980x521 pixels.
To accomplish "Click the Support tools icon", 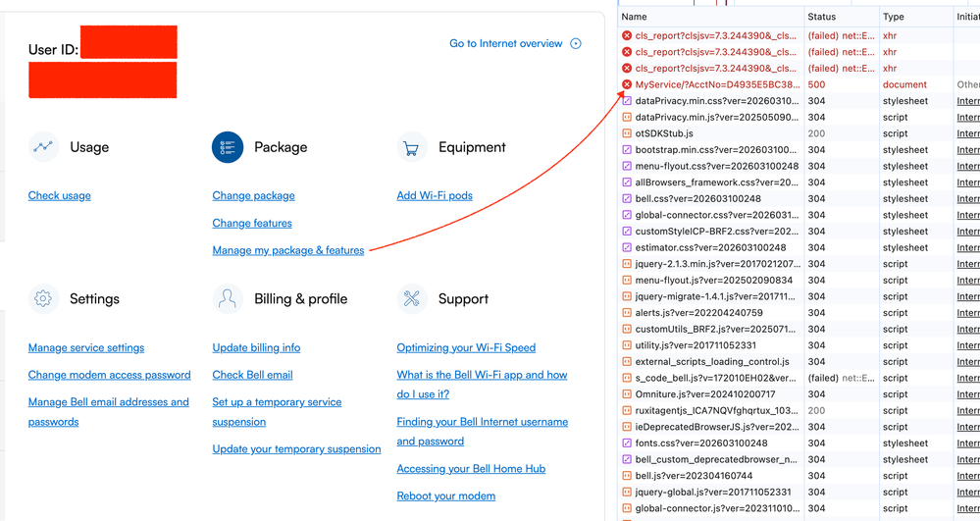I will (411, 299).
